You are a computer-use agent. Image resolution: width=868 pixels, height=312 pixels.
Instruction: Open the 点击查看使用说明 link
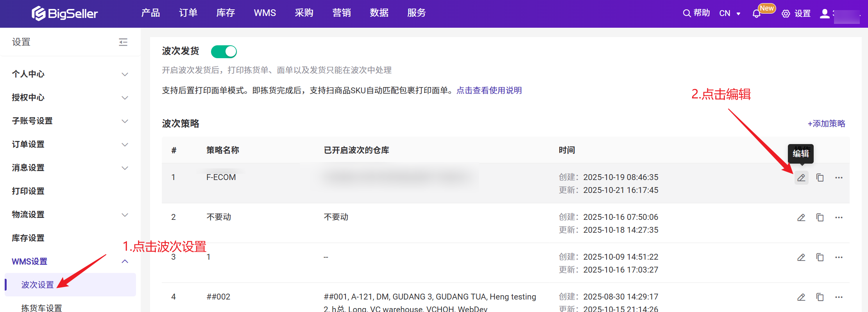pos(489,91)
